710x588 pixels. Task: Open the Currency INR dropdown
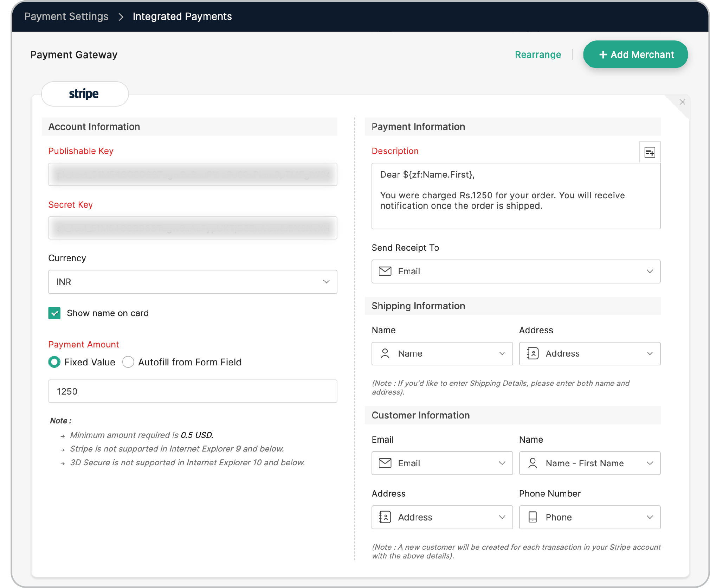click(x=192, y=282)
